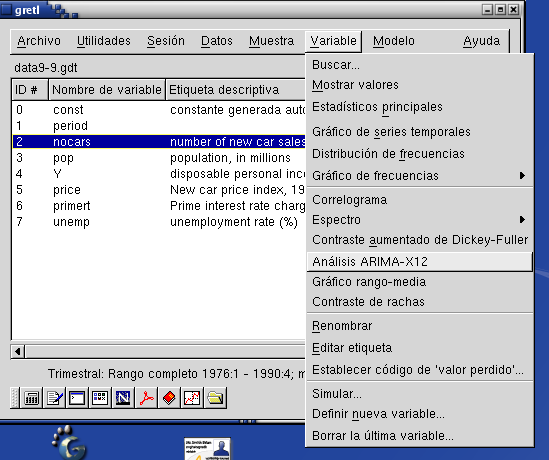Image resolution: width=549 pixels, height=460 pixels.
Task: Expand Gráfico de frecuencias submenu
Action: [419, 175]
